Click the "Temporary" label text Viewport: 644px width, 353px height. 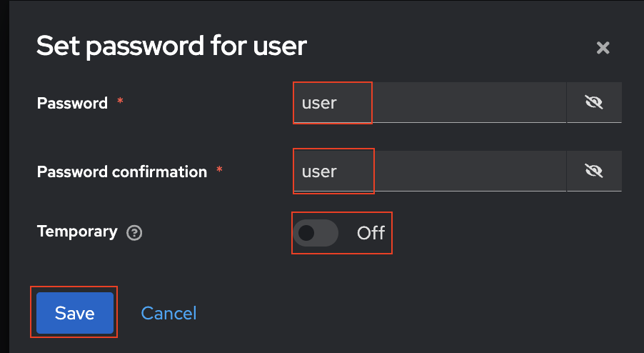click(76, 232)
